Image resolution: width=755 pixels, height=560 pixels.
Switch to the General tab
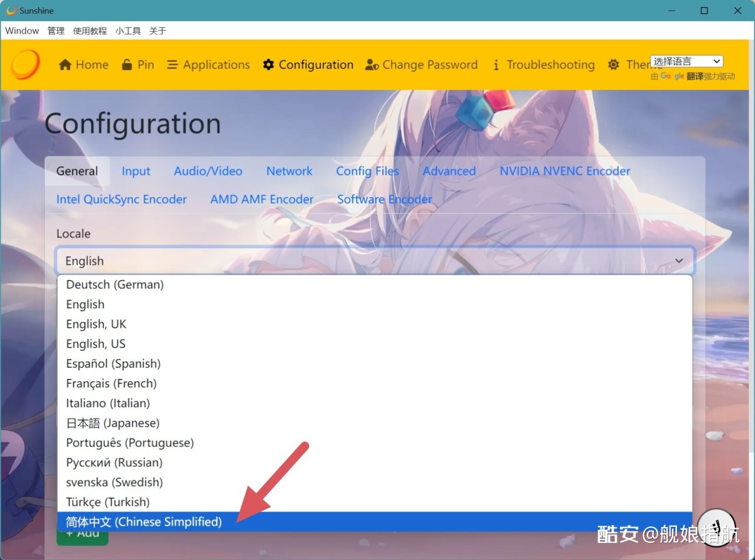[x=77, y=171]
